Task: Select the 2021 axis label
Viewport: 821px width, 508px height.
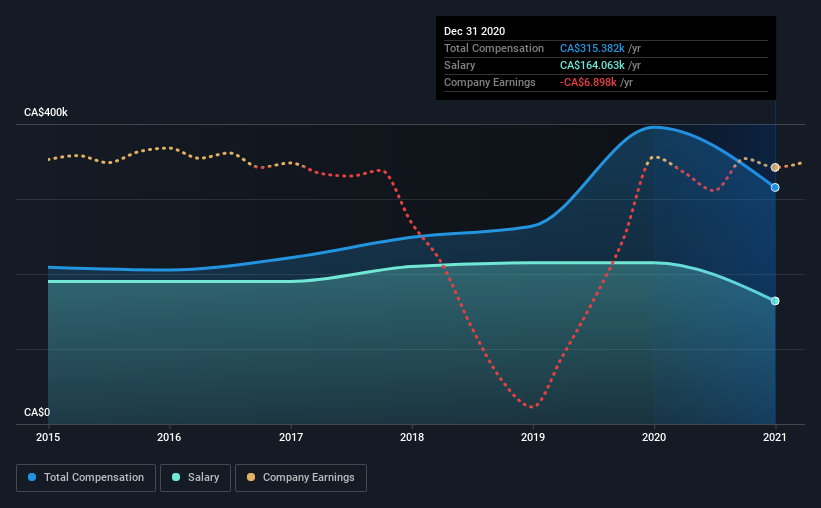Action: [775, 437]
